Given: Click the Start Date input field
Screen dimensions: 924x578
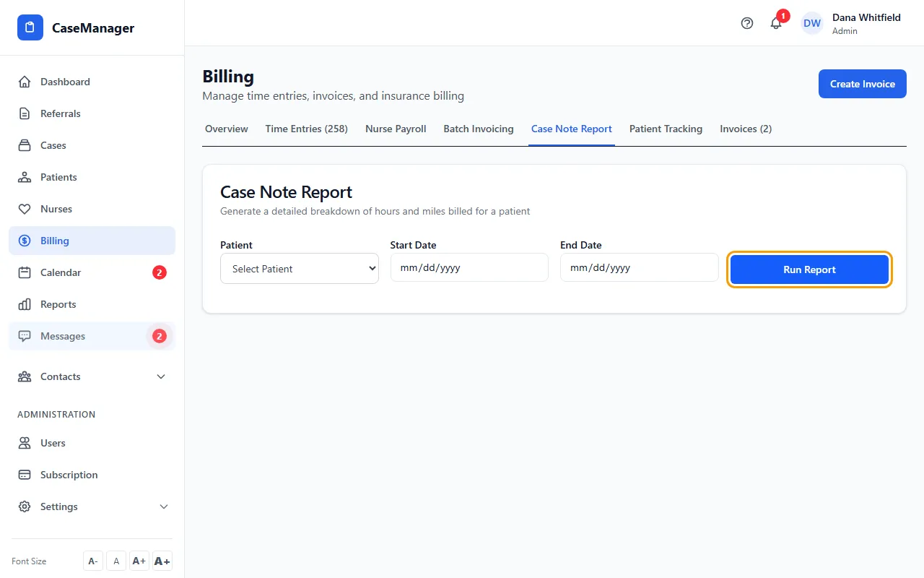Looking at the screenshot, I should click(469, 267).
